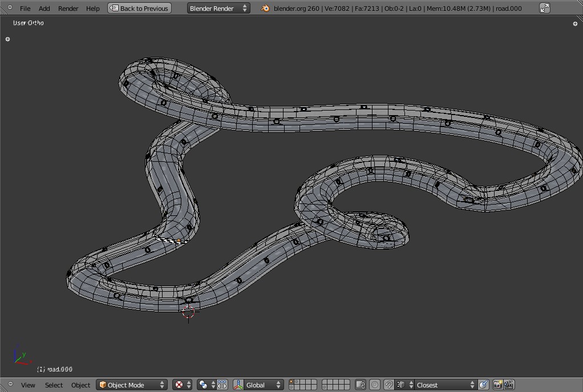Toggle fullscreen with top-right screen icon
Image resolution: width=583 pixels, height=392 pixels.
pos(545,8)
